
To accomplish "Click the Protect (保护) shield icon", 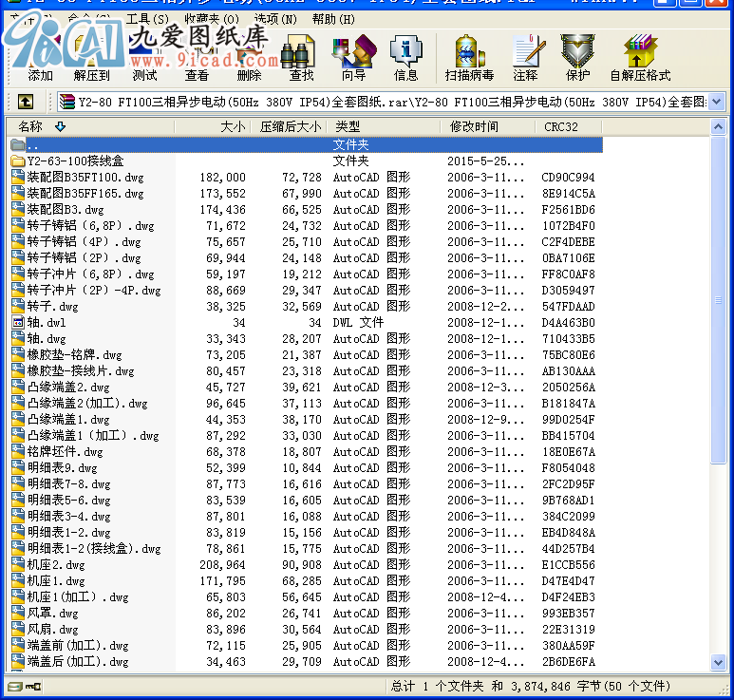I will click(577, 58).
